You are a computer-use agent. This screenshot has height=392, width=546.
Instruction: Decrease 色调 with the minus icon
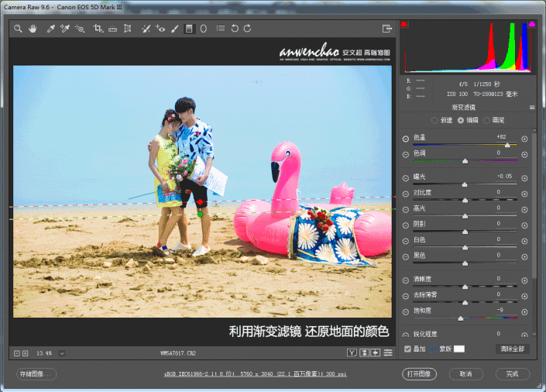click(406, 154)
